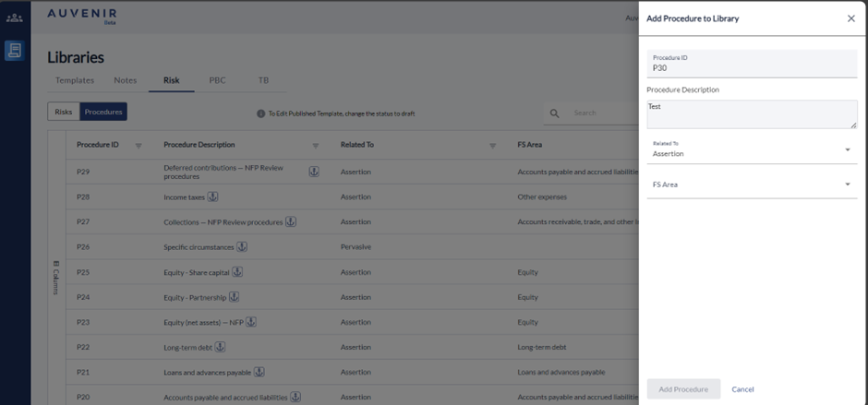Image resolution: width=868 pixels, height=405 pixels.
Task: Click the filter icon in the Procedure Description column
Action: click(x=315, y=146)
